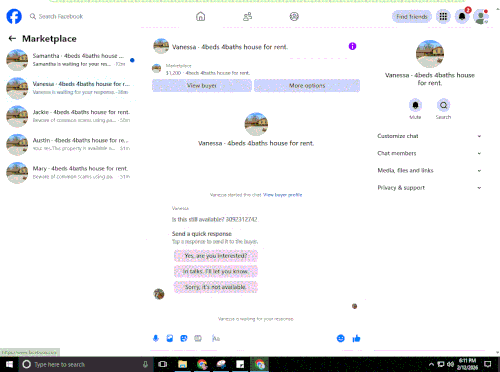
Task: Click Windows "Type here to search" box
Action: click(x=85, y=364)
